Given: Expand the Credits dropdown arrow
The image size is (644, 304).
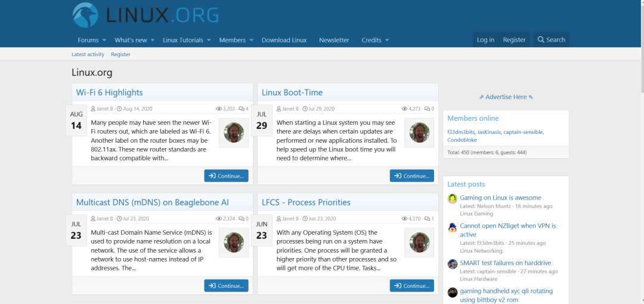Looking at the screenshot, I should [387, 40].
